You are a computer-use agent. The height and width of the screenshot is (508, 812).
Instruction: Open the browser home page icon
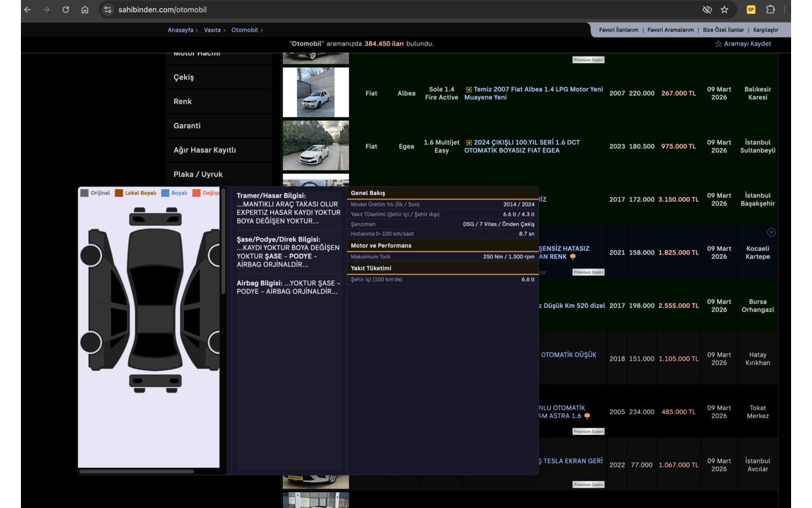(84, 10)
